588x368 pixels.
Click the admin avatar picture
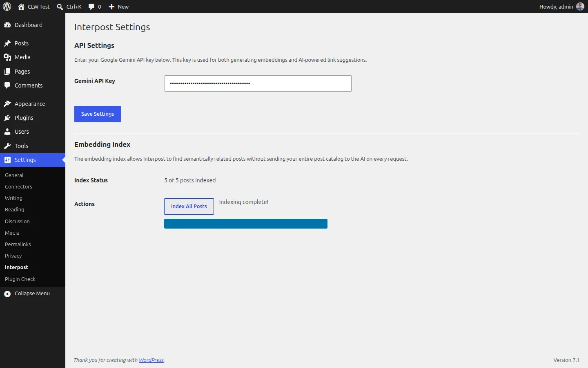coord(580,7)
